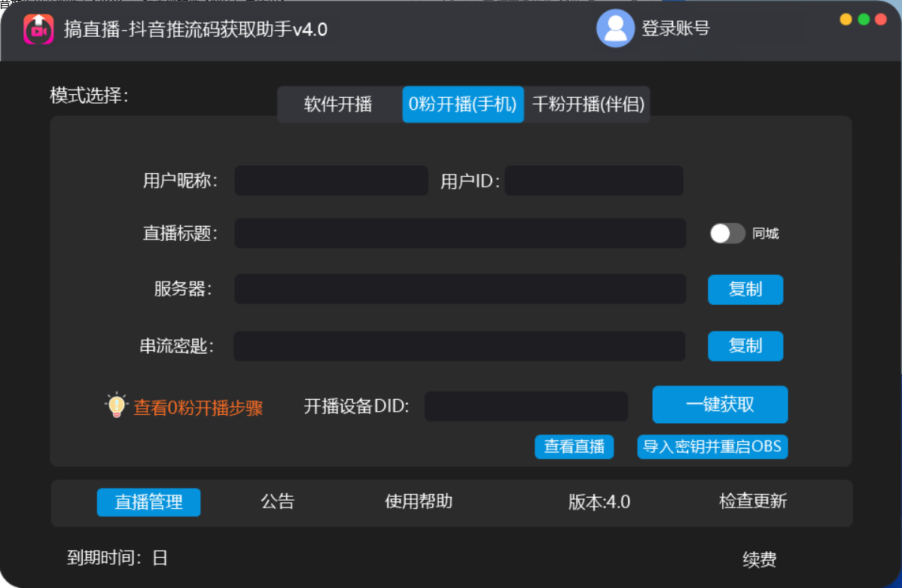Screen dimensions: 902x588
Task: Click the 开播设备DID input box
Action: coord(526,406)
